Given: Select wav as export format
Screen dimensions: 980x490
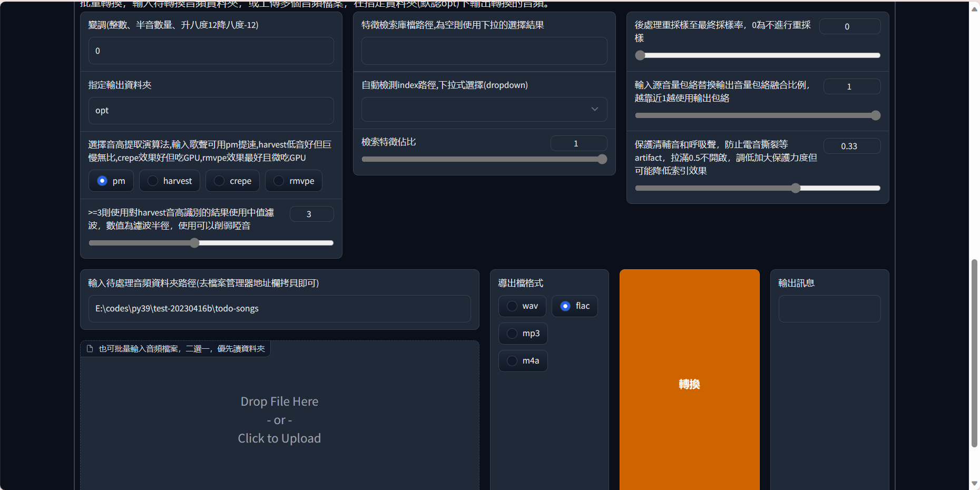Looking at the screenshot, I should pyautogui.click(x=522, y=306).
